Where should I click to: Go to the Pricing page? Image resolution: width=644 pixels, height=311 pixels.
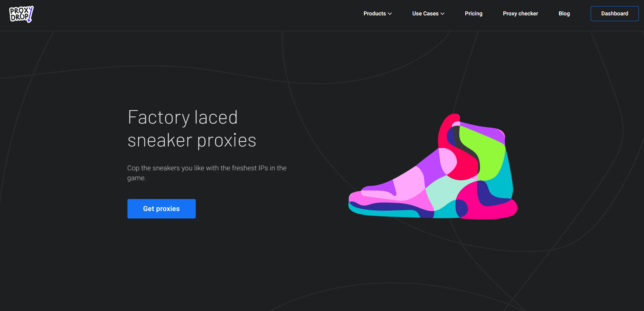click(474, 14)
